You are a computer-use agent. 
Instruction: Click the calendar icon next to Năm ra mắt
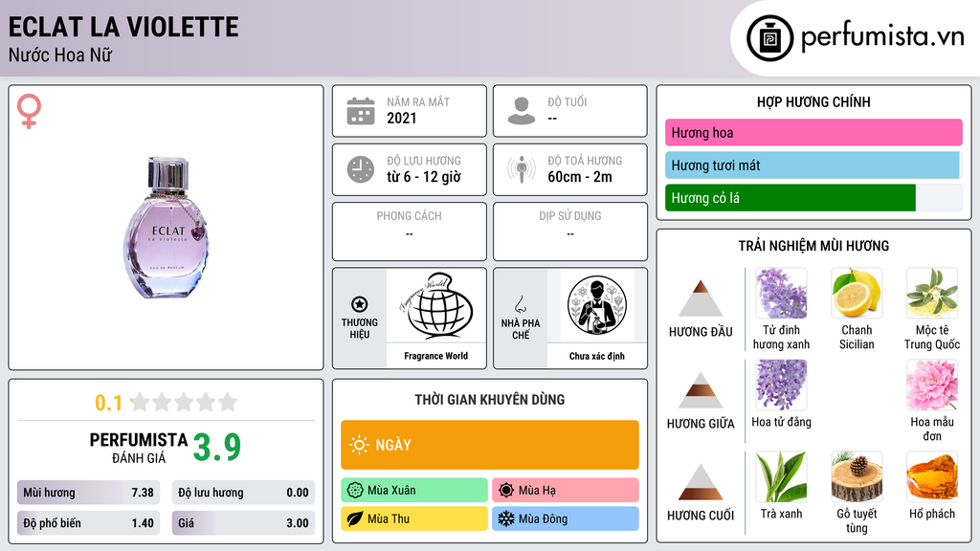[361, 111]
